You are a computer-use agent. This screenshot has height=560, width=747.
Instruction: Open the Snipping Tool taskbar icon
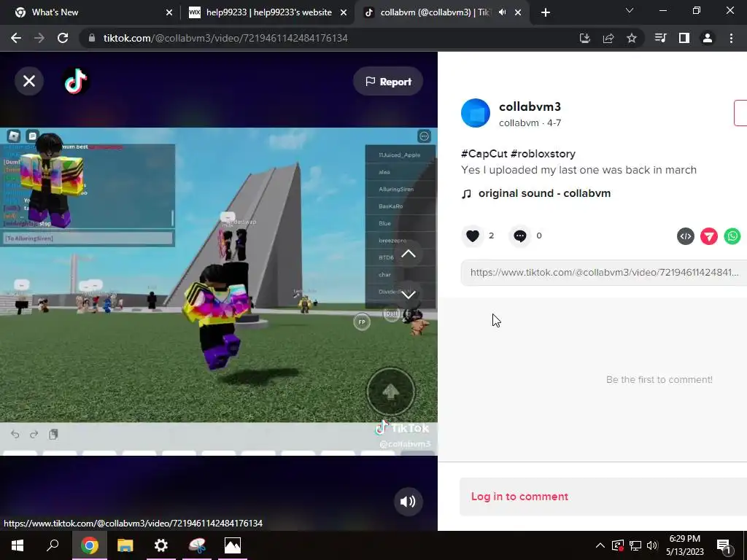coord(197,545)
